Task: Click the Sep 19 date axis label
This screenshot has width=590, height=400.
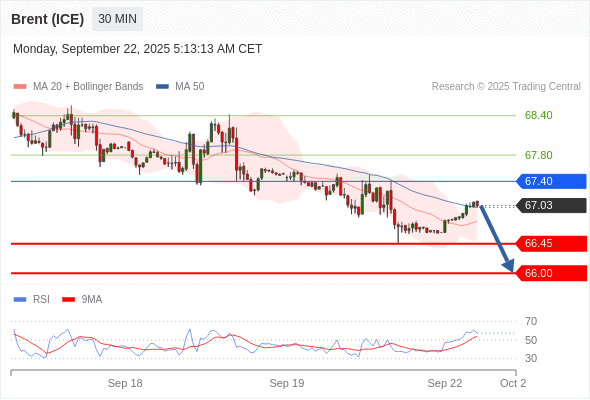Action: tap(287, 383)
